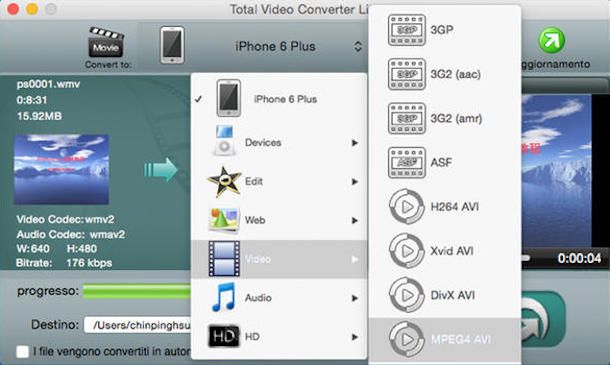The width and height of the screenshot is (610, 365).
Task: Click the Destino path input field
Action: tap(138, 325)
